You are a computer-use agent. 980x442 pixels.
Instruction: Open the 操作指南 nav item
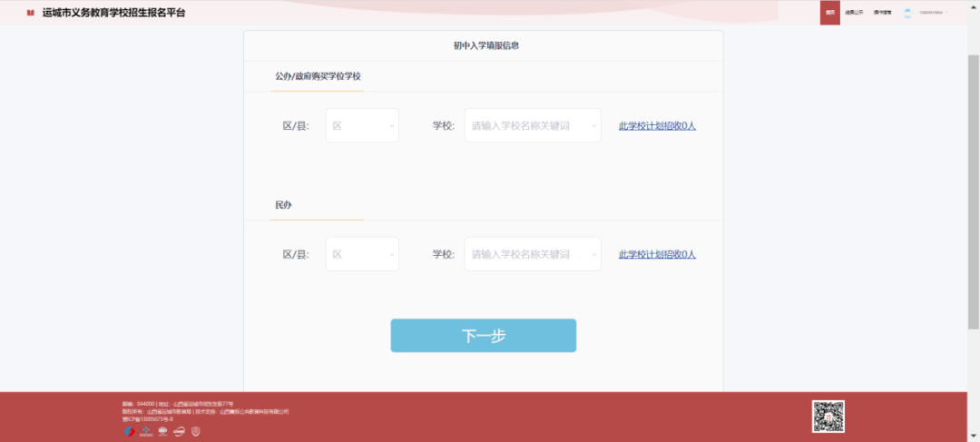[x=882, y=13]
